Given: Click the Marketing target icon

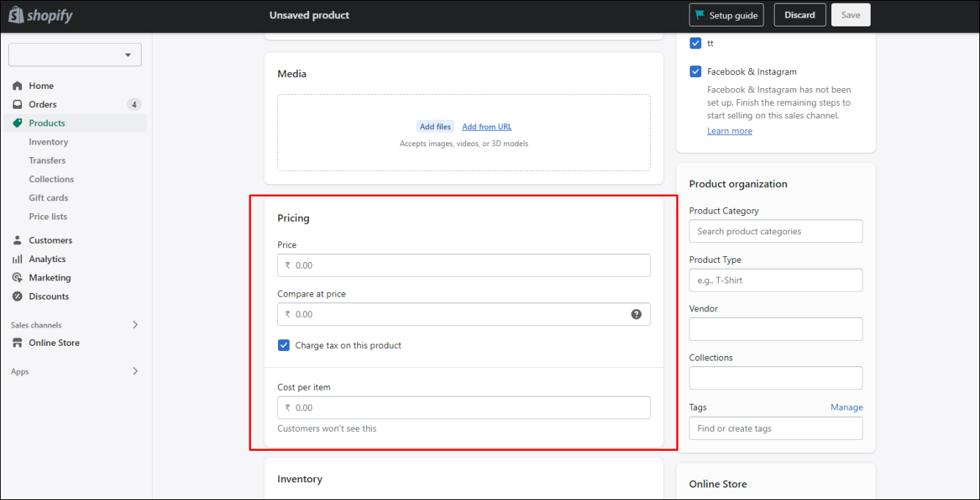Looking at the screenshot, I should [18, 278].
